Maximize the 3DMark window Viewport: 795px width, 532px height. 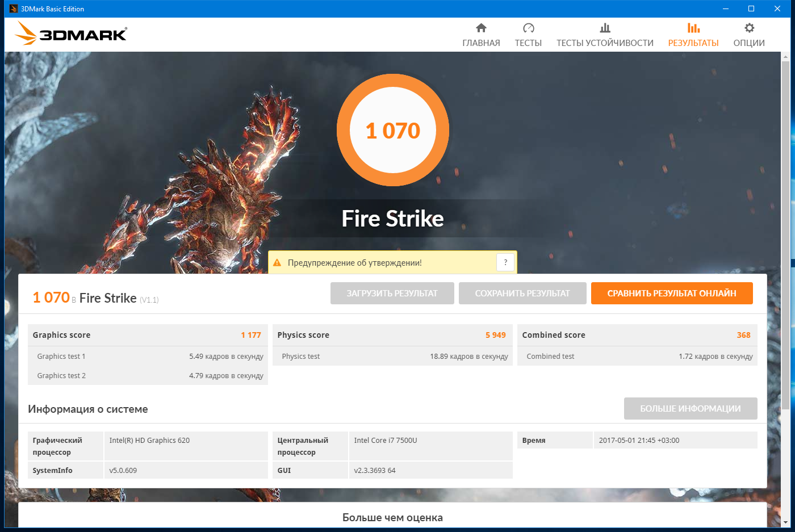(751, 9)
